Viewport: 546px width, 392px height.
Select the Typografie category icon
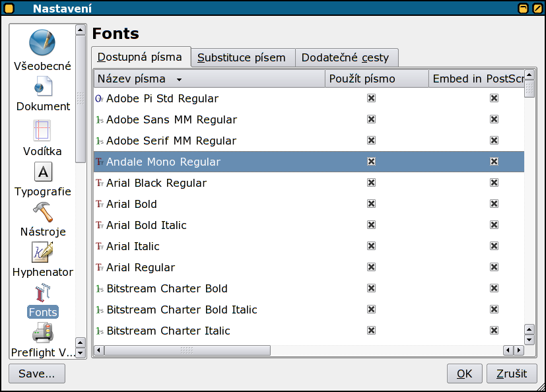tap(43, 172)
